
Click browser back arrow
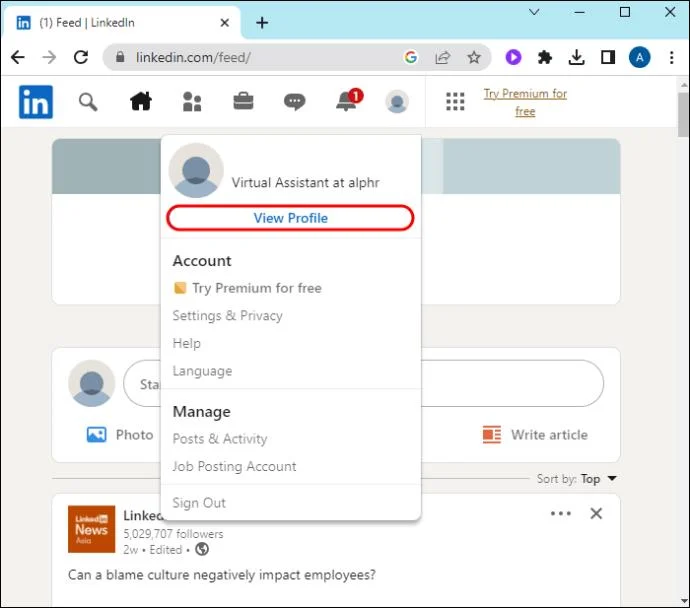(18, 57)
